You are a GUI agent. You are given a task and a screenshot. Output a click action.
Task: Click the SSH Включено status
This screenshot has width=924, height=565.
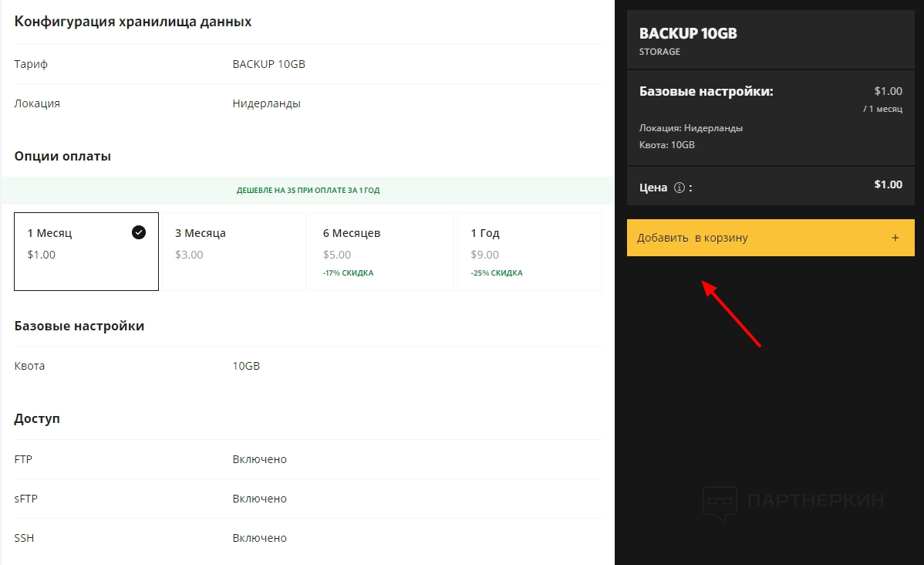[x=259, y=538]
